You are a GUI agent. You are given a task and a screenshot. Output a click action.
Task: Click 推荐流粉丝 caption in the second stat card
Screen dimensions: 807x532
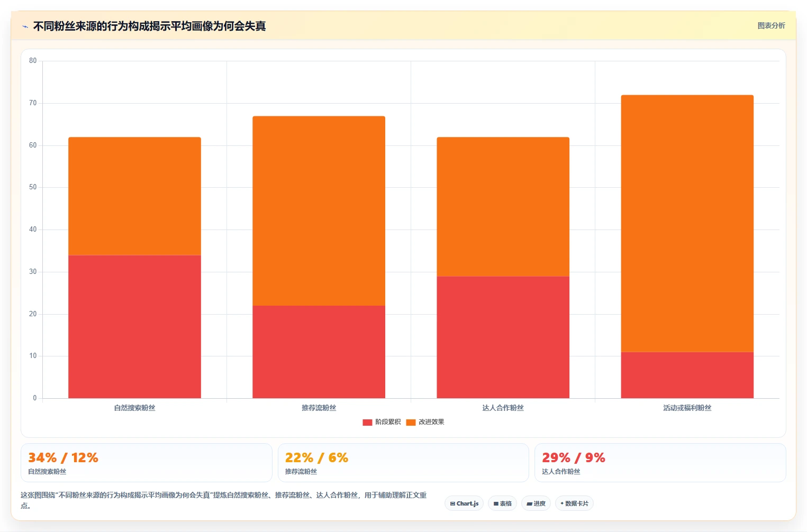click(301, 472)
